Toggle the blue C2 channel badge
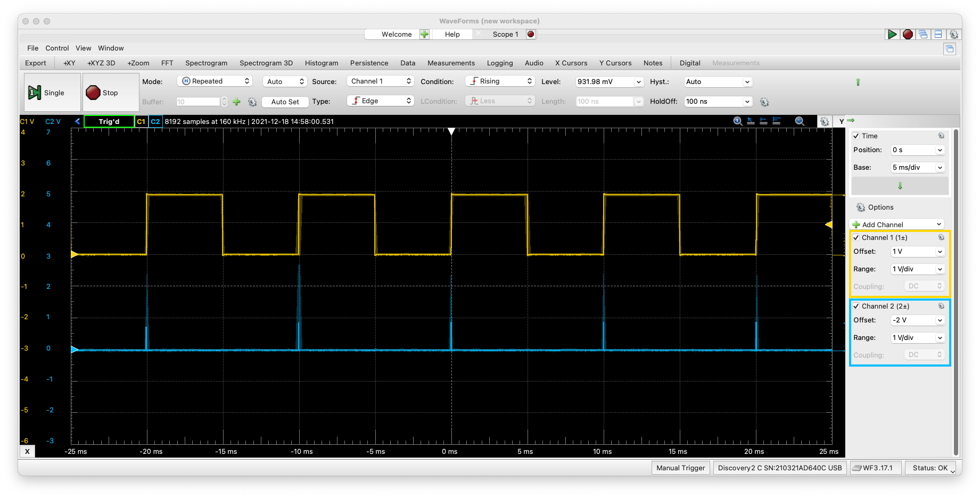The image size is (980, 498). 155,121
